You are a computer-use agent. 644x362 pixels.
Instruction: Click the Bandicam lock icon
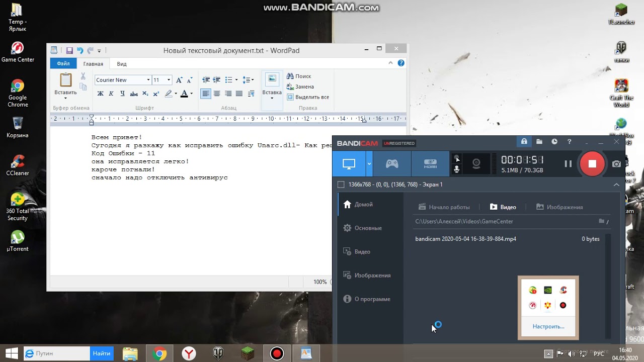524,142
